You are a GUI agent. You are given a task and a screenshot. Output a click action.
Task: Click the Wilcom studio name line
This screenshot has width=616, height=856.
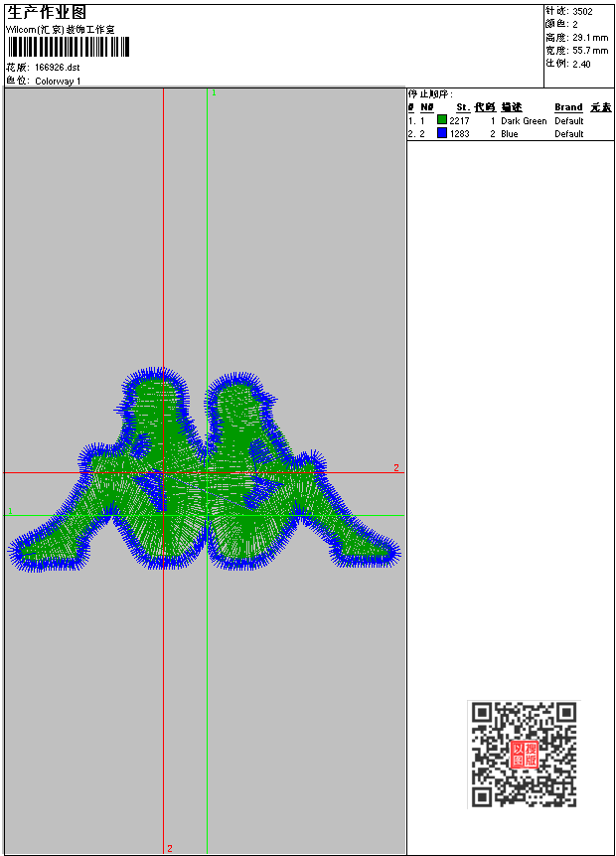[60, 30]
